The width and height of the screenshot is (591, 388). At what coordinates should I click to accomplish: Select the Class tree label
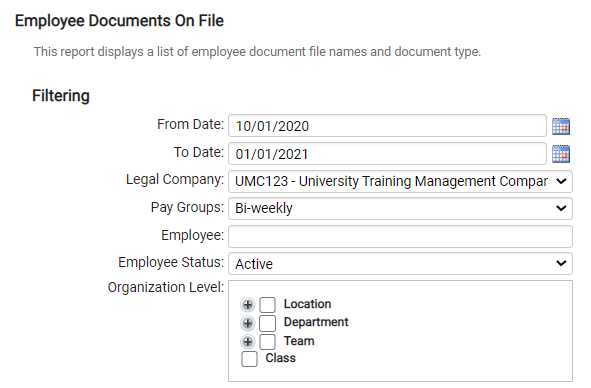[280, 358]
